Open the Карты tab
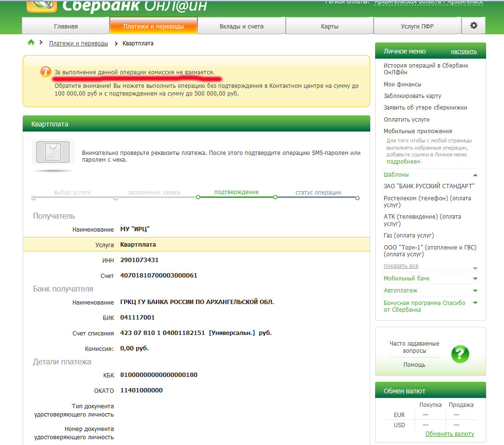Image resolution: width=504 pixels, height=445 pixels. (329, 26)
